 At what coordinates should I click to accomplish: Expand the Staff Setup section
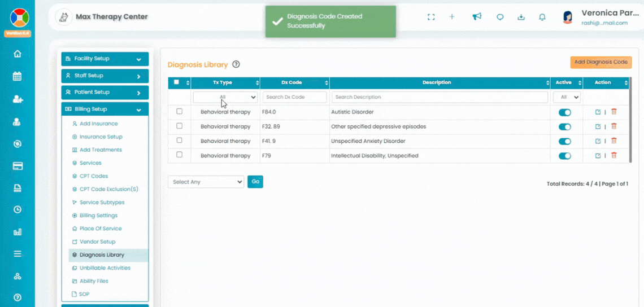[x=105, y=76]
